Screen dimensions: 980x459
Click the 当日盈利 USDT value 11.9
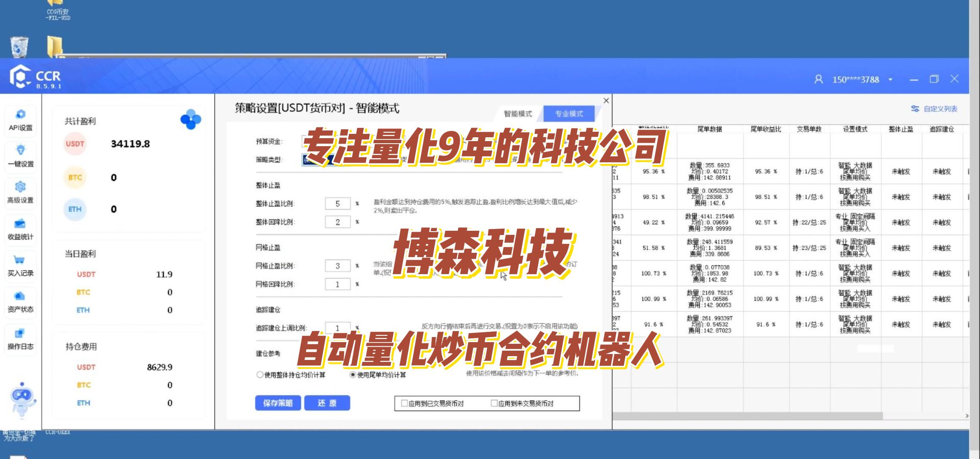[164, 274]
